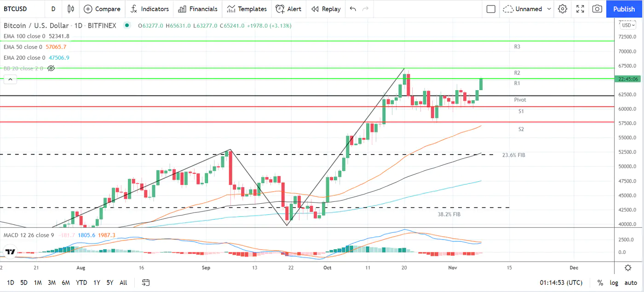644x292 pixels.
Task: Open chart settings gear
Action: (x=563, y=9)
